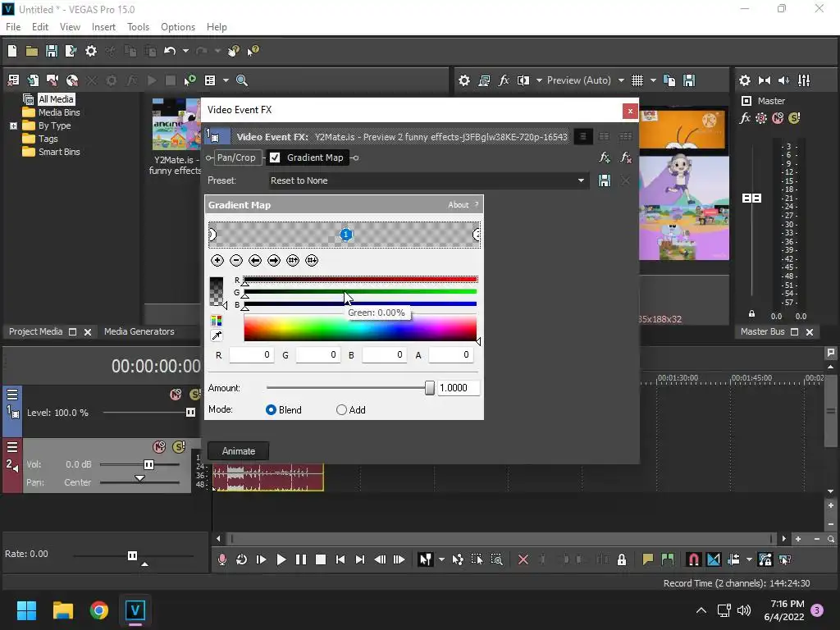Toggle the Split Screen View icon
The width and height of the screenshot is (840, 630).
(x=523, y=80)
